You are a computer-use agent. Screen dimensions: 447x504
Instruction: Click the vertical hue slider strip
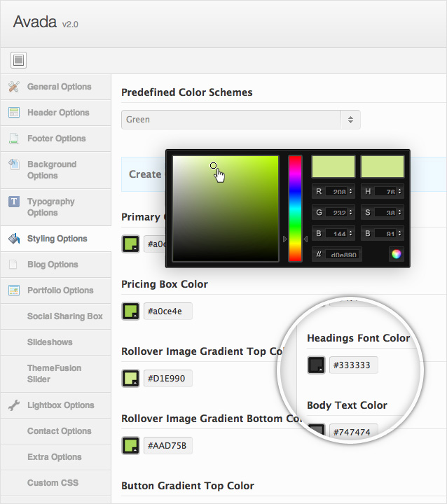point(295,209)
